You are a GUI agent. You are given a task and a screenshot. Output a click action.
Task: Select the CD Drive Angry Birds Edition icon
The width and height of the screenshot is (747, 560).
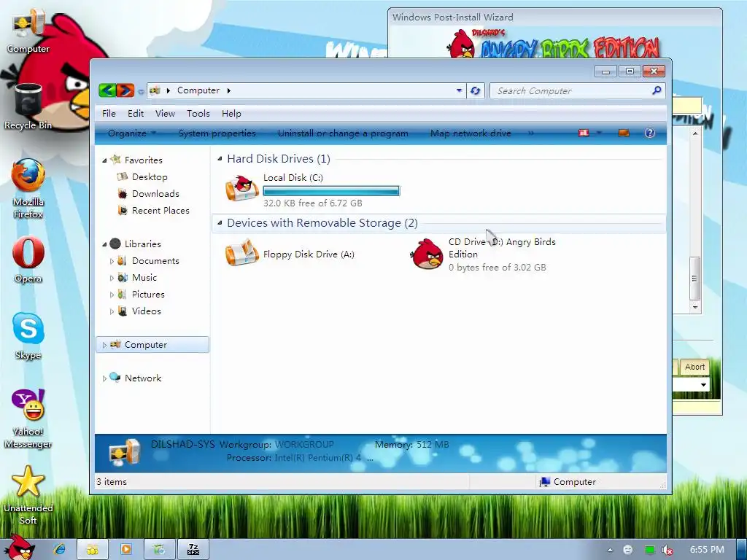tap(427, 254)
